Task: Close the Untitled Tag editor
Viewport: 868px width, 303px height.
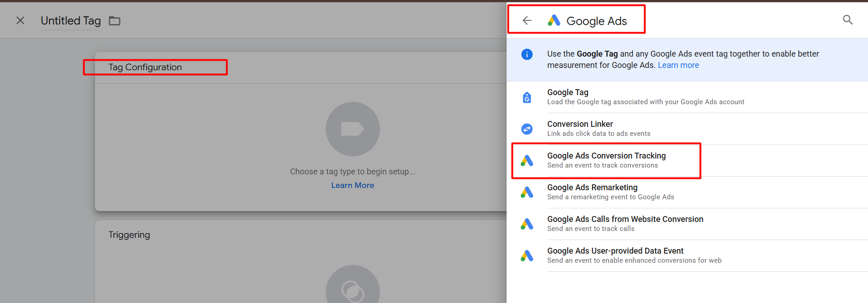Action: pos(20,20)
